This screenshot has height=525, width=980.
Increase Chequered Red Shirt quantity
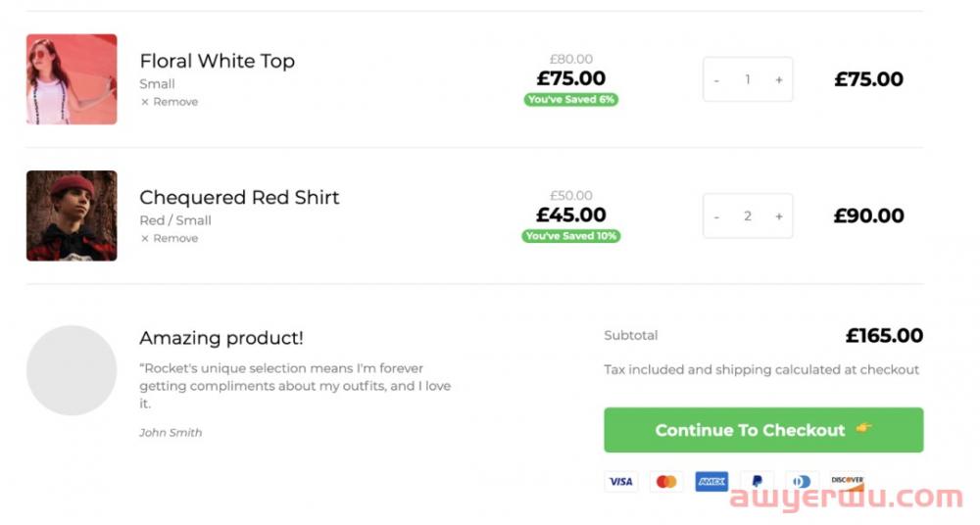[779, 216]
